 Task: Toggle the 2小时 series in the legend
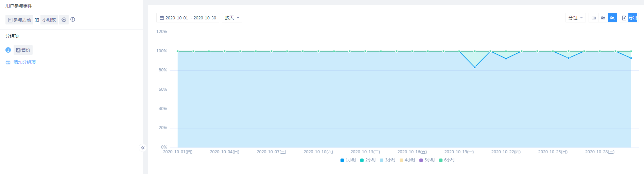point(368,160)
